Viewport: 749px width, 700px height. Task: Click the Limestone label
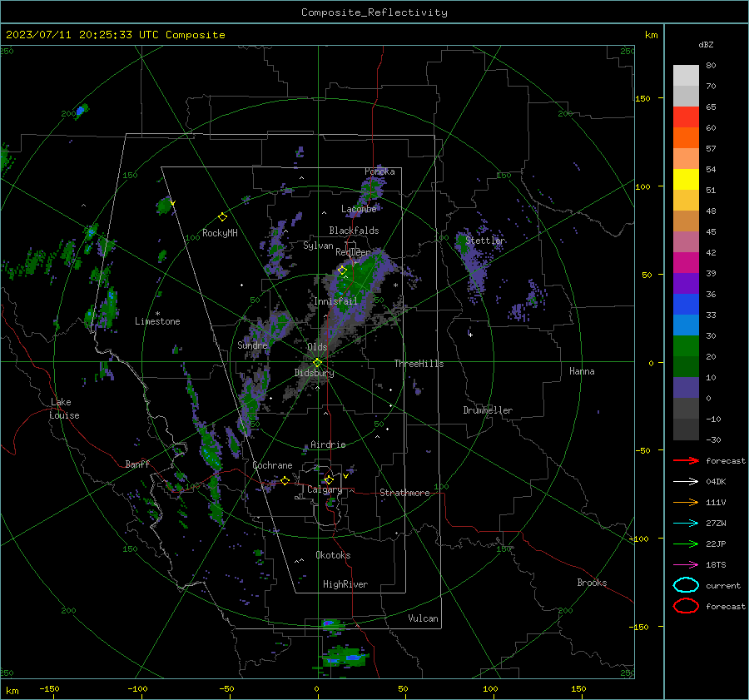(x=157, y=321)
